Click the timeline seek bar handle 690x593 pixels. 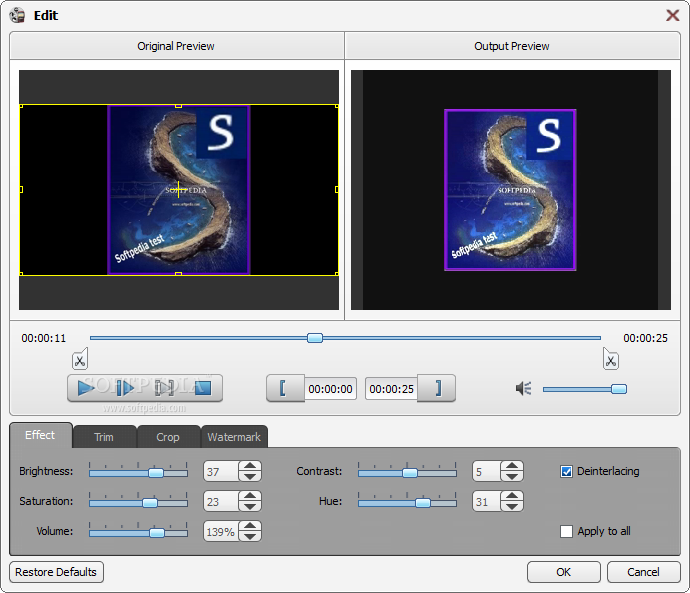pyautogui.click(x=315, y=338)
